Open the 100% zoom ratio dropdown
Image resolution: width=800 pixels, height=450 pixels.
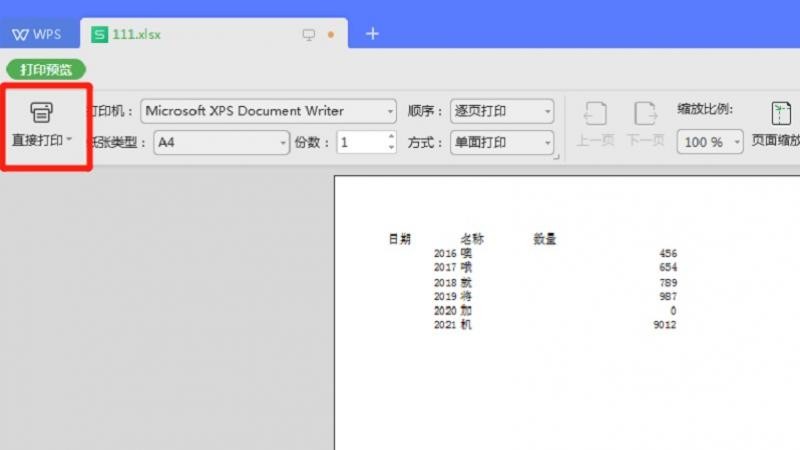pos(737,143)
